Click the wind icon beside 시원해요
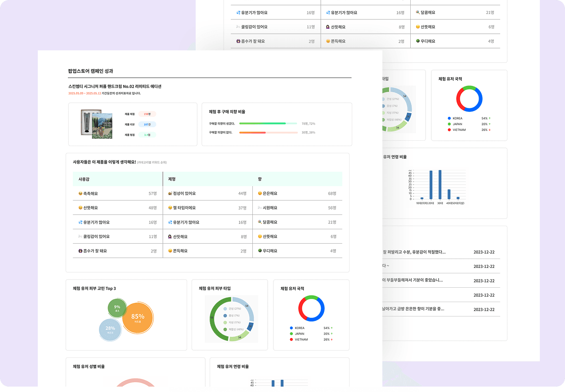 point(260,208)
